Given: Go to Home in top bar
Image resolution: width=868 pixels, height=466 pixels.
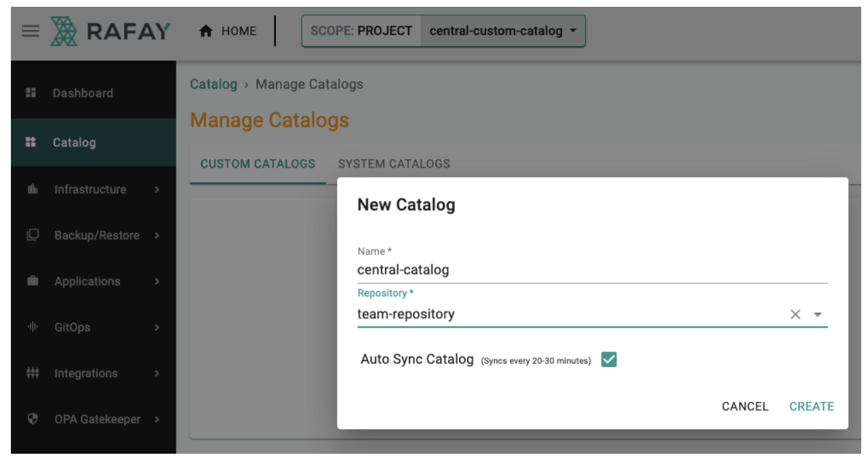Looking at the screenshot, I should [x=228, y=31].
